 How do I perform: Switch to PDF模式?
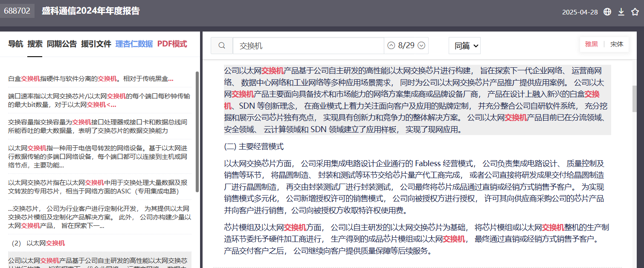[172, 44]
